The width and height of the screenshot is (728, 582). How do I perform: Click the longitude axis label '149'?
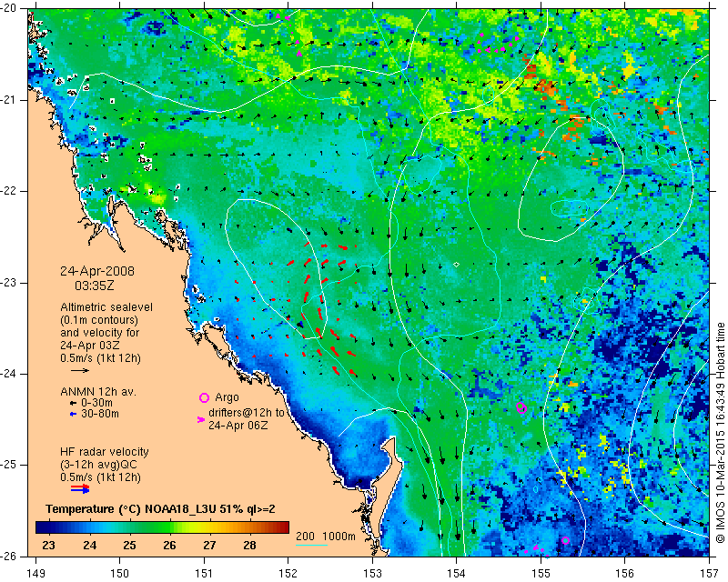coord(35,574)
